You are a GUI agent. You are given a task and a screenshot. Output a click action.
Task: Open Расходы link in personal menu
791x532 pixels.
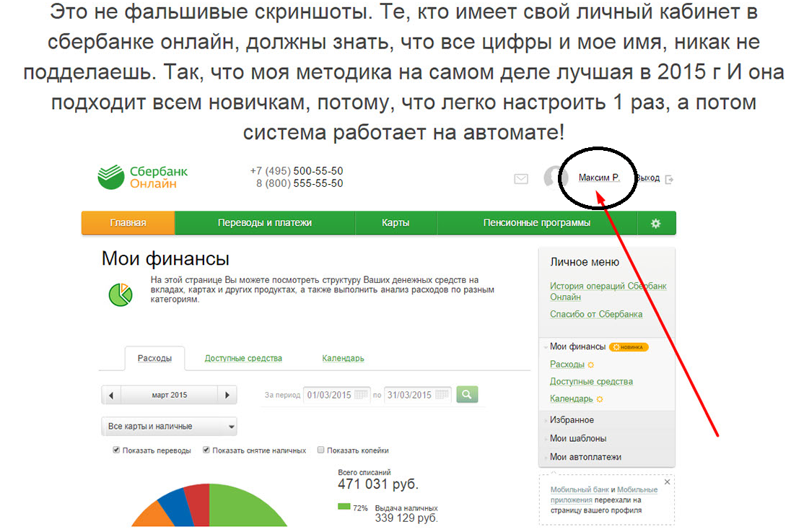(x=567, y=365)
